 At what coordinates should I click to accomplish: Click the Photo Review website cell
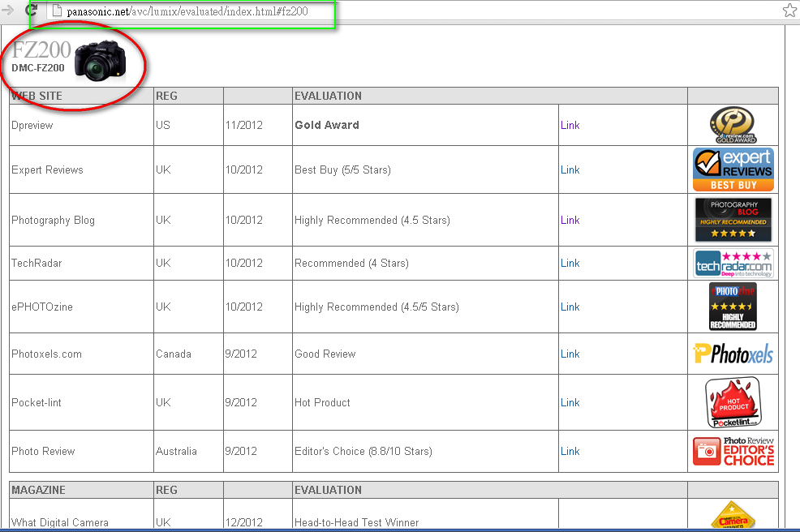(x=81, y=452)
